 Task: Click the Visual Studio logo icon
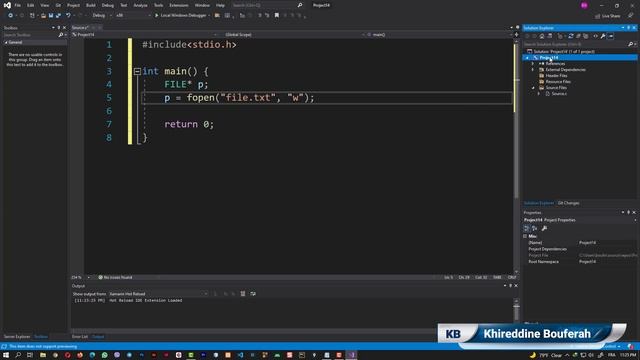(x=7, y=5)
